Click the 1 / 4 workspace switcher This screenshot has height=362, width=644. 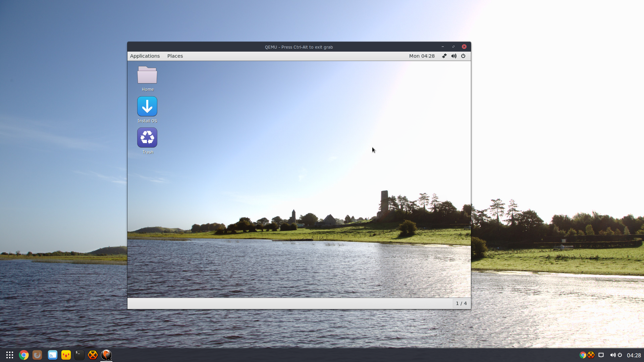coord(461,303)
